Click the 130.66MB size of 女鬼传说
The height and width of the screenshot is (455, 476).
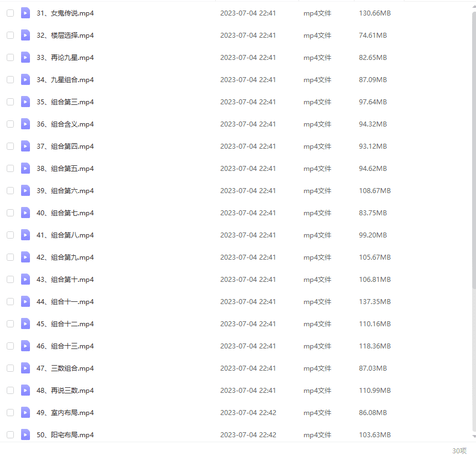[374, 13]
